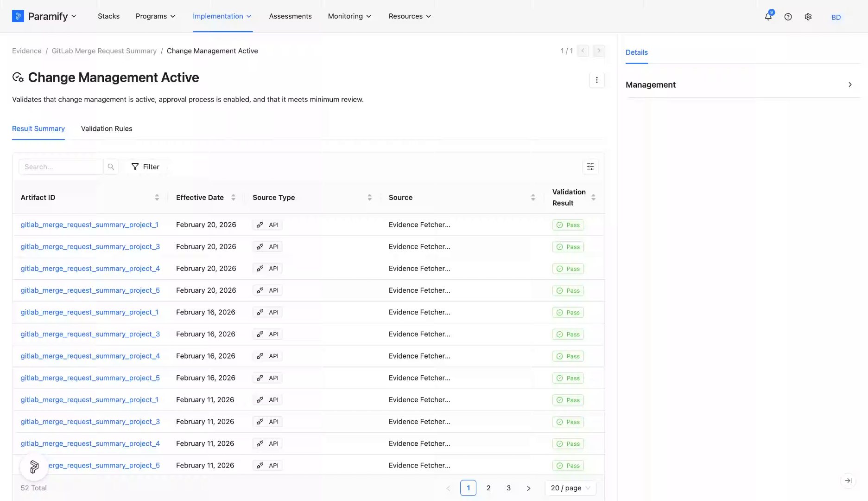Image resolution: width=868 pixels, height=501 pixels.
Task: Sort by Effective Date column
Action: 233,198
